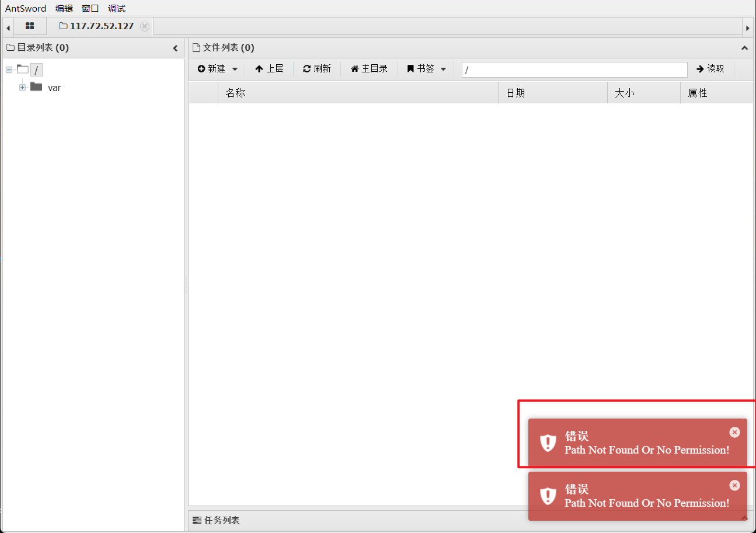Click the lower error shield icon
This screenshot has height=533, width=756.
[548, 496]
